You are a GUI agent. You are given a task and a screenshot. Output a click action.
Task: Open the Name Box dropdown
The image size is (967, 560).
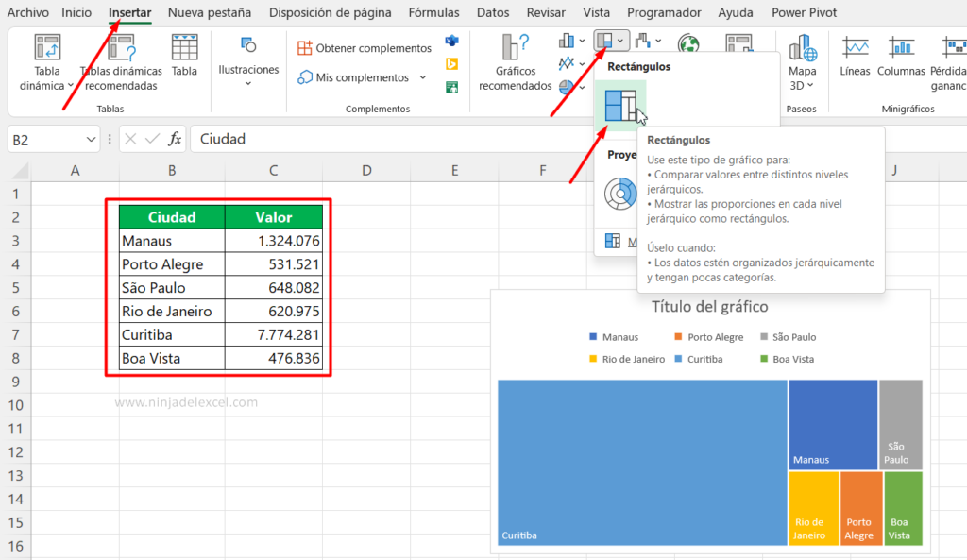(92, 138)
